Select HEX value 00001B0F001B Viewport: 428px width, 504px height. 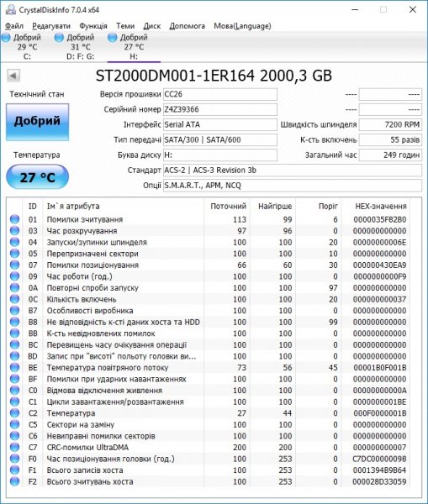[380, 368]
